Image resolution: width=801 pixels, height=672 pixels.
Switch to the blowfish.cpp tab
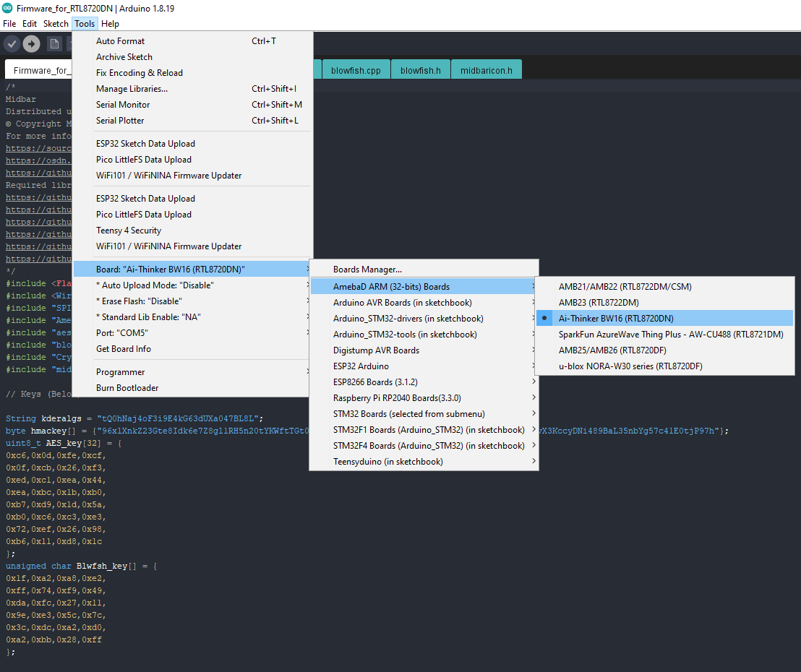click(x=356, y=71)
